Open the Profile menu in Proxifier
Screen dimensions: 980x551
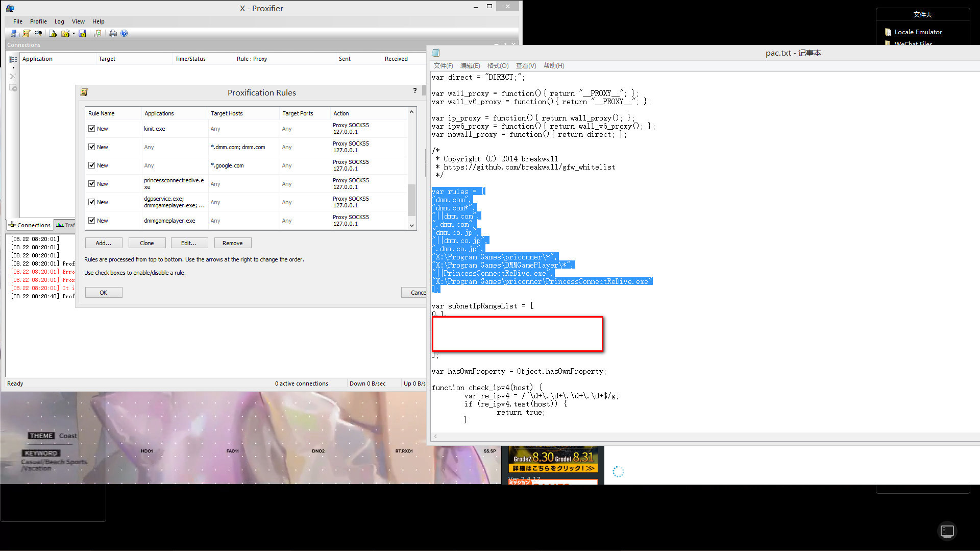coord(38,21)
